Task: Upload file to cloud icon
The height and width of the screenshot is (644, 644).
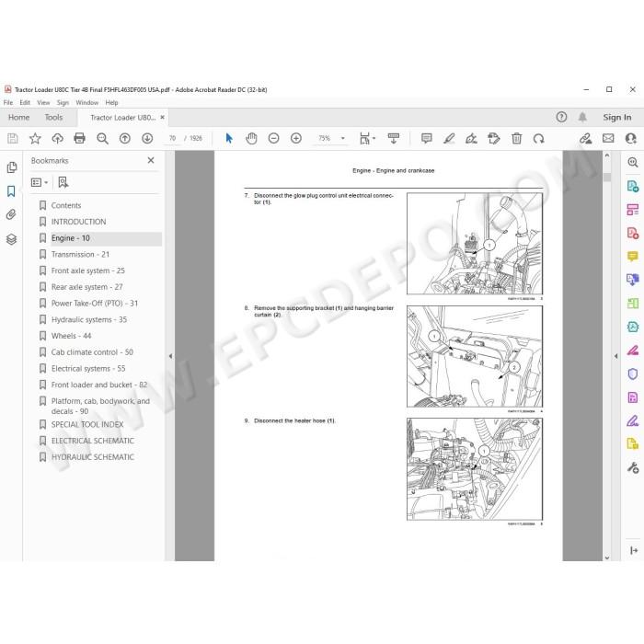Action: click(x=57, y=138)
